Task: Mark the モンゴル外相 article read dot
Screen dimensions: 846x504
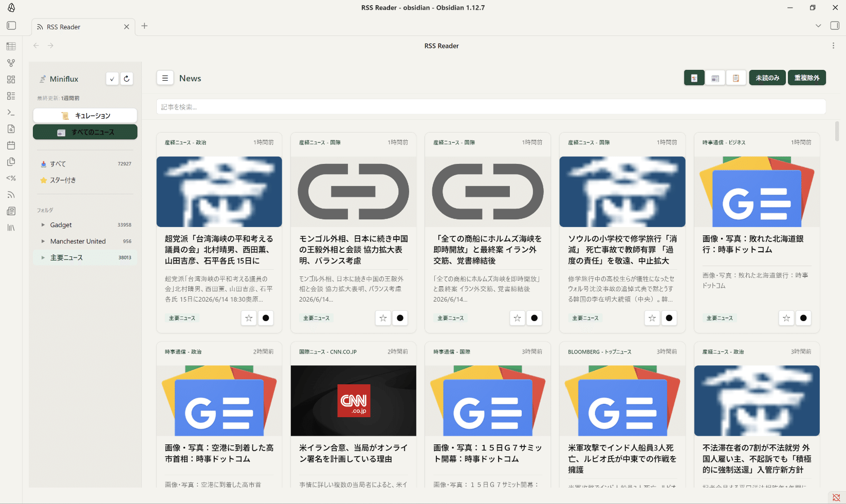Action: [x=400, y=318]
